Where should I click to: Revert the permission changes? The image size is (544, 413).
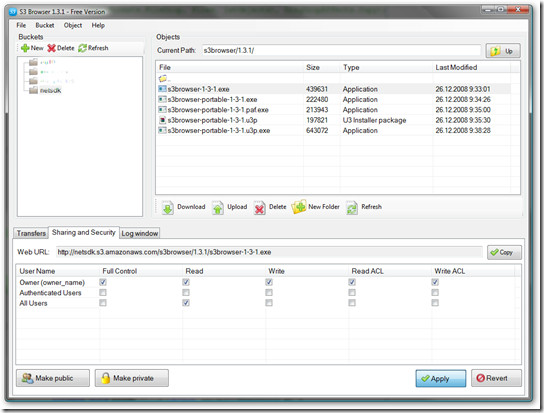click(x=496, y=378)
